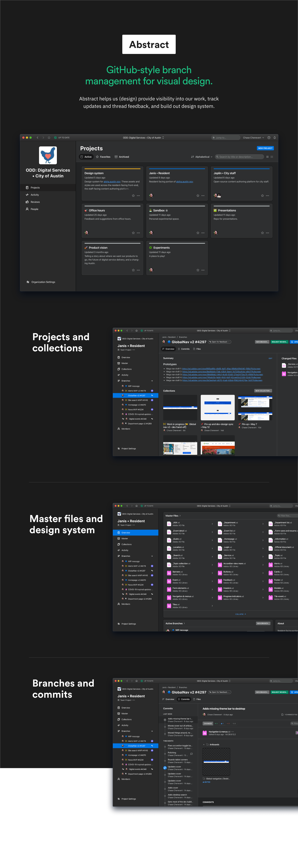Click the ellipsis beside Navigation & menus.xd in Commits window
The width and height of the screenshot is (298, 868).
click(233, 732)
